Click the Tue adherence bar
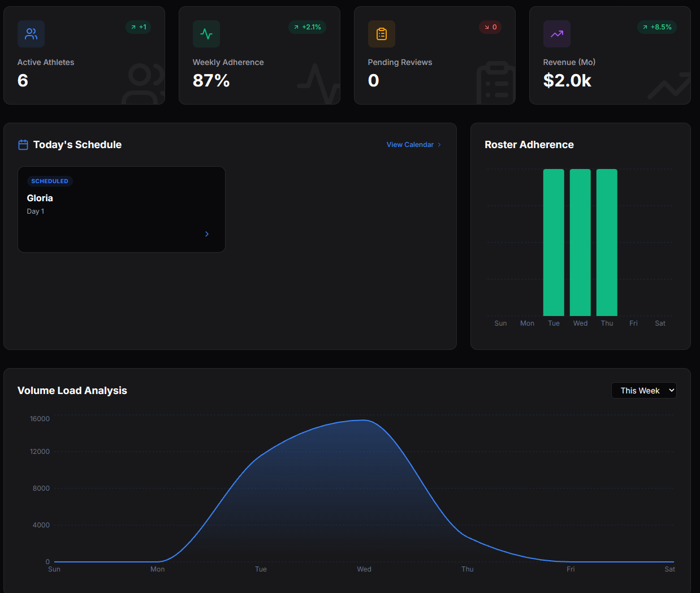Viewport: 700px width, 593px height. pyautogui.click(x=554, y=242)
